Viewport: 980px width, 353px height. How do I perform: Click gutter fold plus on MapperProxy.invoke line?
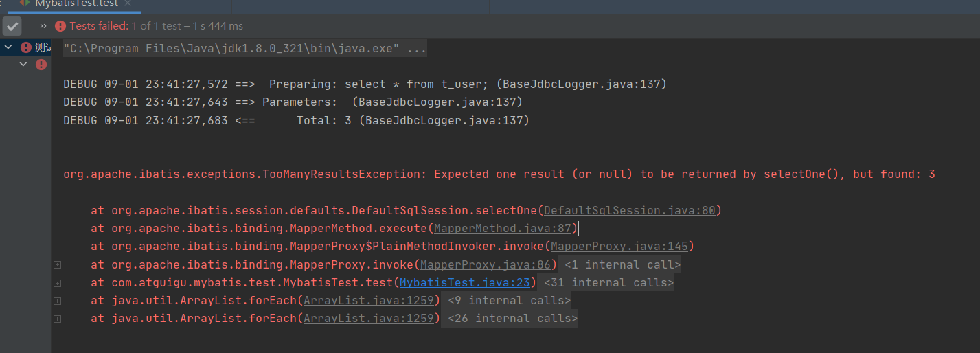click(x=57, y=265)
